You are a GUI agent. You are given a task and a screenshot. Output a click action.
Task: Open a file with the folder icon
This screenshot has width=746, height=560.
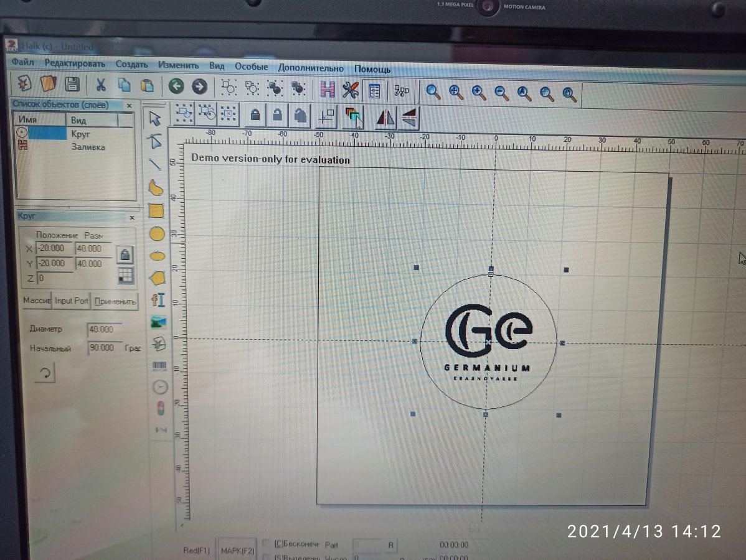click(x=48, y=83)
